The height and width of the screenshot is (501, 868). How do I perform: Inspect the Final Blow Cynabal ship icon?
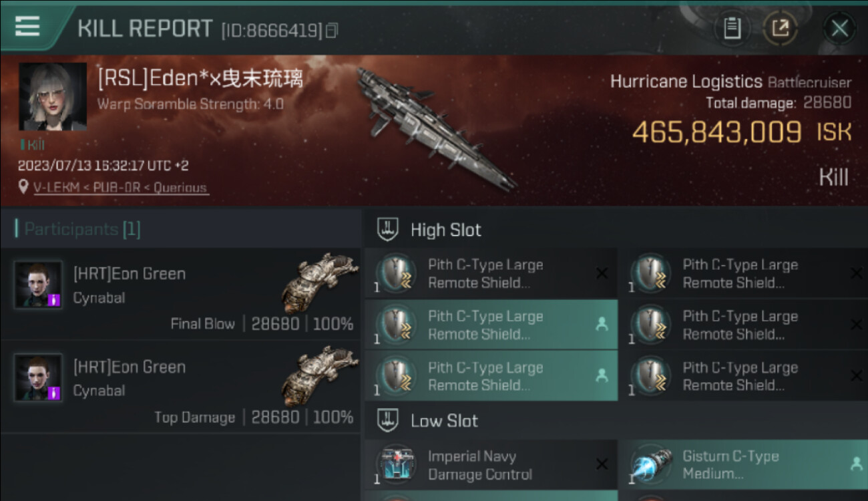point(319,283)
